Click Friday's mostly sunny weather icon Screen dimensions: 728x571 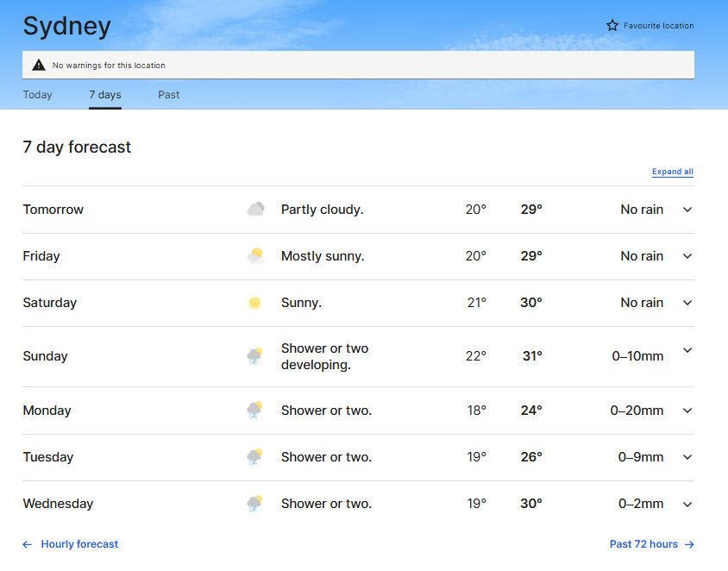coord(254,256)
